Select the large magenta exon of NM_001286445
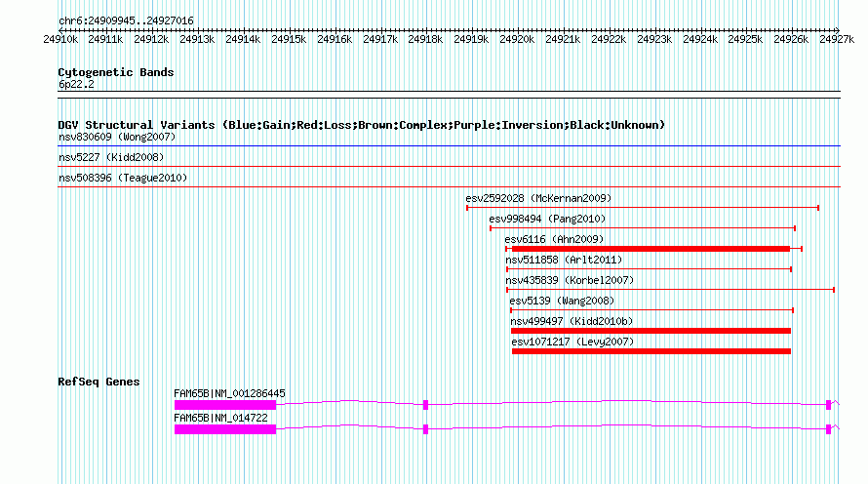This screenshot has height=484, width=868. tap(224, 405)
